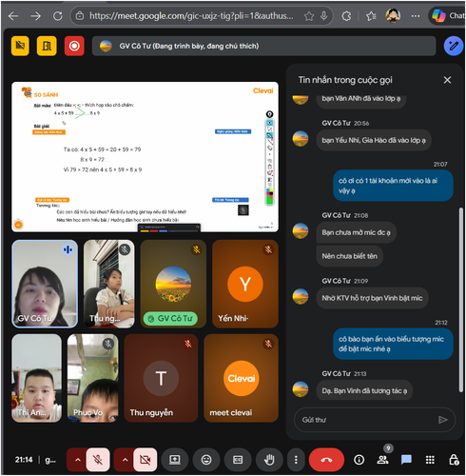Image resolution: width=466 pixels, height=476 pixels.
Task: Select message 'cô ơi có 1 tài khoản mới vào là ai vậy ạ'
Action: [393, 186]
